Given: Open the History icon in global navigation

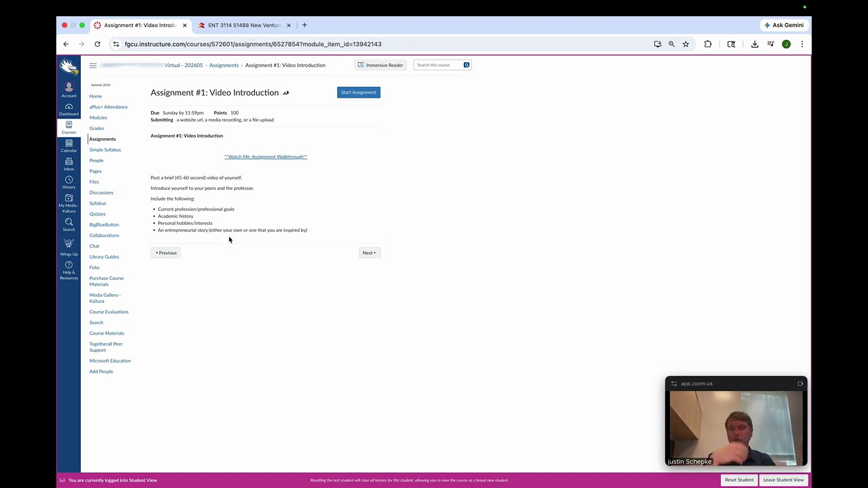Looking at the screenshot, I should coord(68,182).
